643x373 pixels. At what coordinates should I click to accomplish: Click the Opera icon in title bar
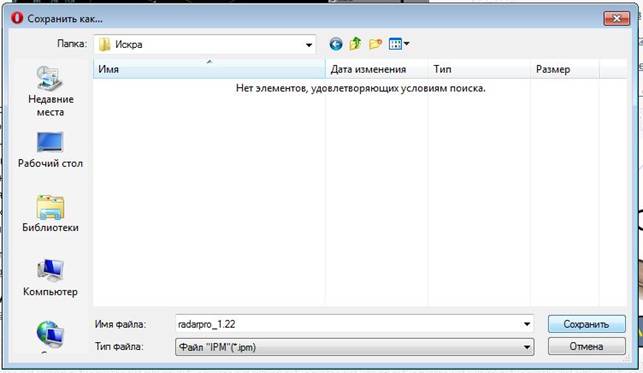17,18
